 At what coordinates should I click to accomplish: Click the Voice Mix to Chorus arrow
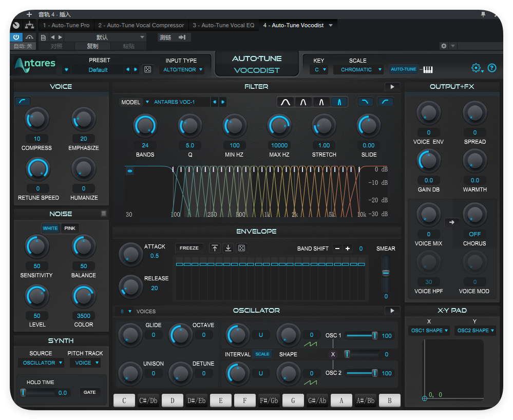click(x=451, y=222)
